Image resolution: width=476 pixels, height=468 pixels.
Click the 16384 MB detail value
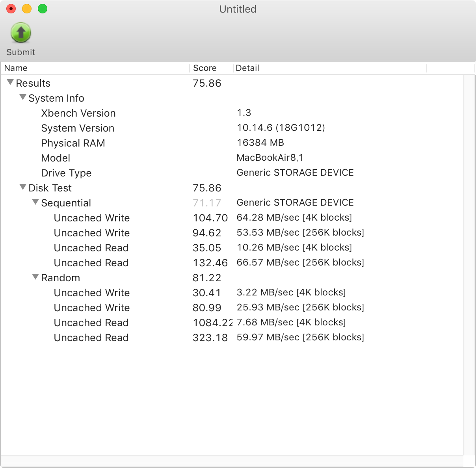pos(260,143)
